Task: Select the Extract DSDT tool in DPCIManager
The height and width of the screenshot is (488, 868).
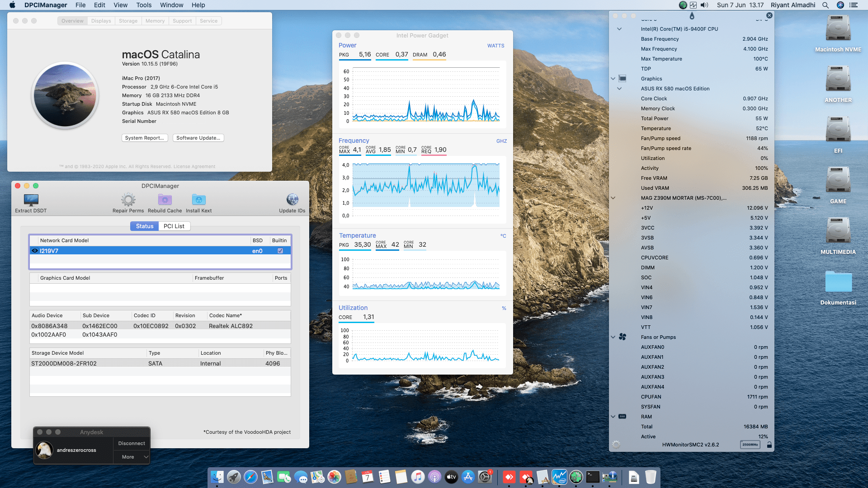Action: [30, 201]
